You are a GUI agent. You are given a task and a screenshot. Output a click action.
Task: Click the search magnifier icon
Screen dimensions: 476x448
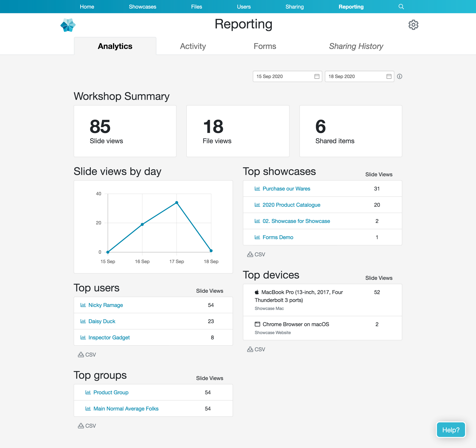pos(401,7)
